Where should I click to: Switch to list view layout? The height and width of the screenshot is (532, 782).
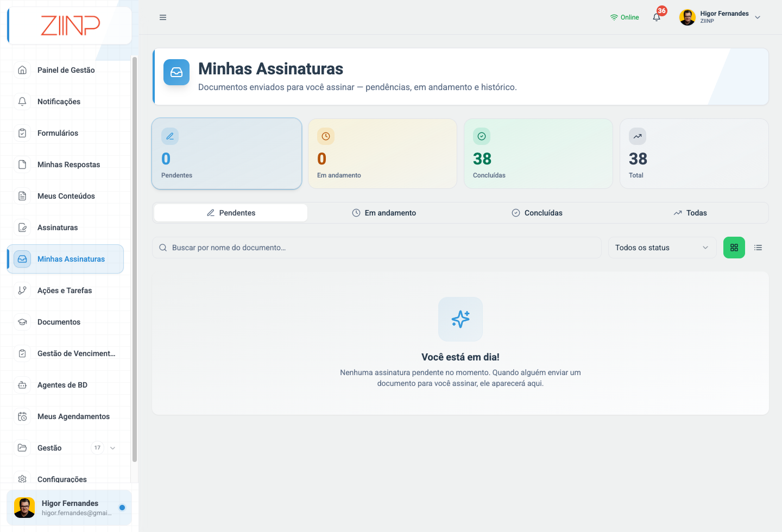coord(758,248)
